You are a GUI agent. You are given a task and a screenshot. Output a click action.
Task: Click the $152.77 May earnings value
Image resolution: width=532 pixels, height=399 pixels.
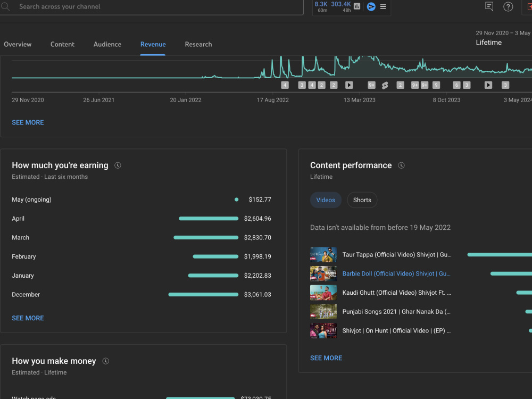point(260,199)
